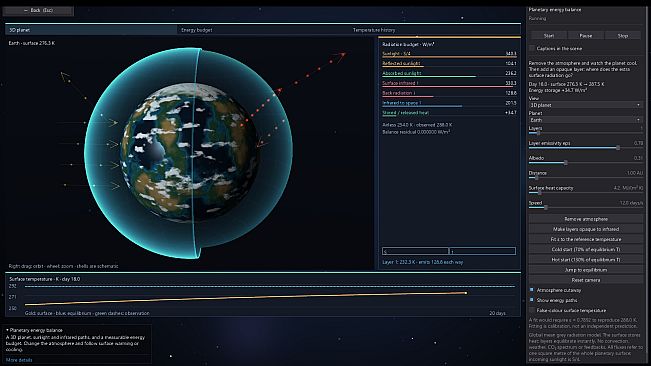Click Hot start (130% of equilibrium T)
The height and width of the screenshot is (366, 651).
point(585,260)
